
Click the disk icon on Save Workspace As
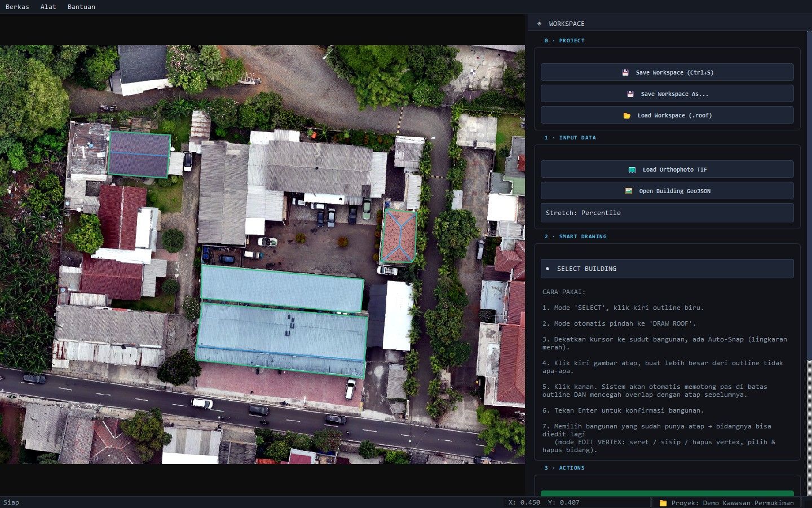[630, 94]
